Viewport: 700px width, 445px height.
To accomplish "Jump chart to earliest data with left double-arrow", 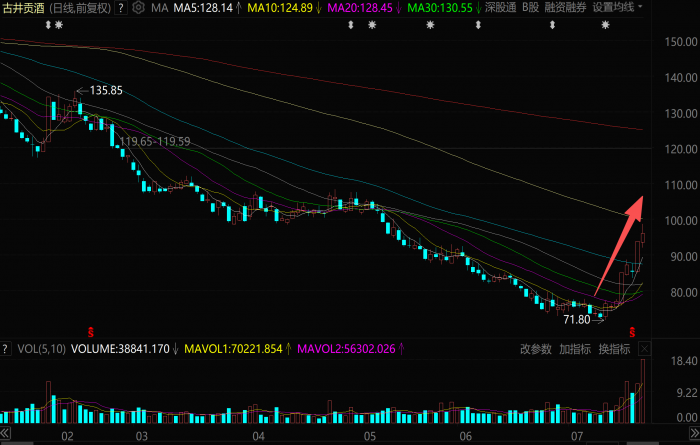I will click(5, 433).
